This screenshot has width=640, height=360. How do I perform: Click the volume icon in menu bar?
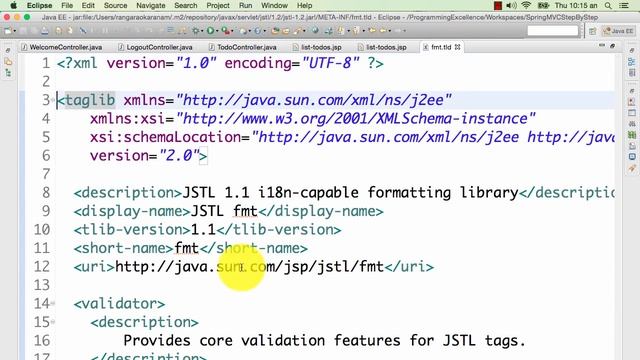tap(511, 6)
